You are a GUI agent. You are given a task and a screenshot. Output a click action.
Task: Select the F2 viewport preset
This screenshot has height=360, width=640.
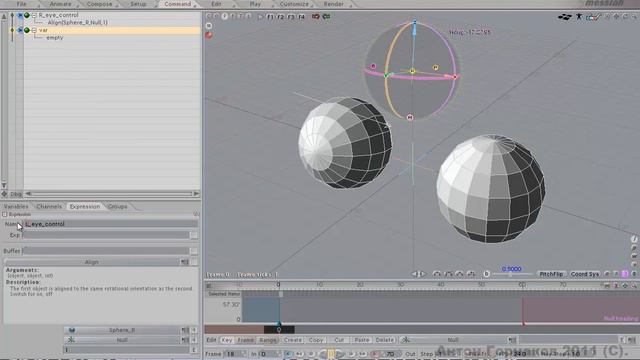[x=280, y=17]
